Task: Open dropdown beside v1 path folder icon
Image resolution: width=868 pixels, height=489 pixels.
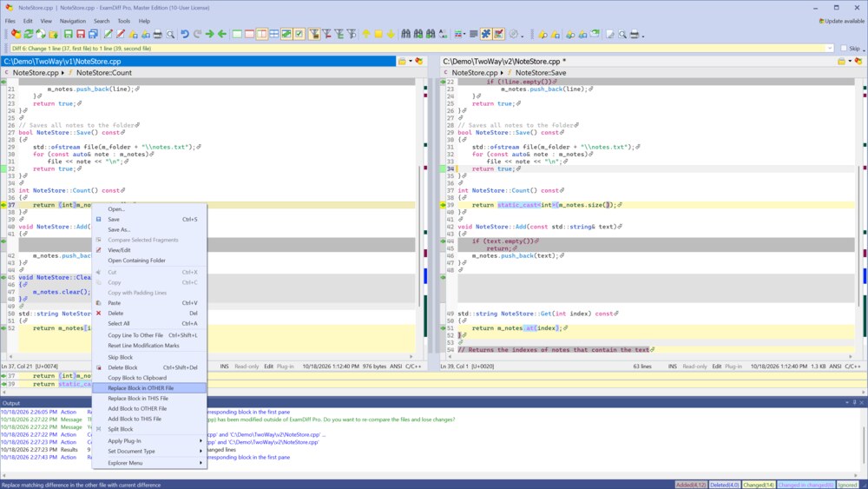Action: (411, 62)
